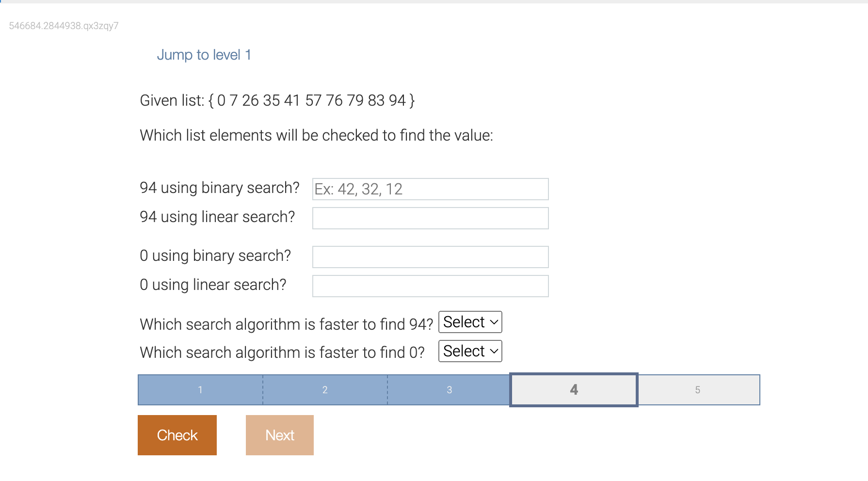868x481 pixels.
Task: Click the Jump to level 1 link
Action: 204,55
